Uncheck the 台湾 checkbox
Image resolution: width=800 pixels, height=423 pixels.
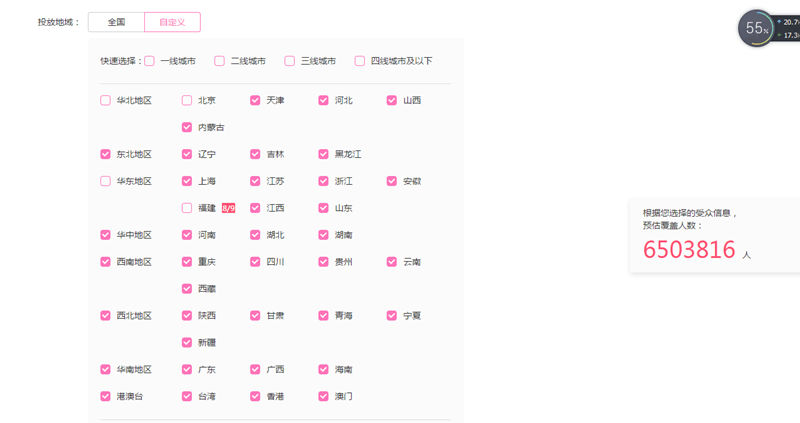(187, 396)
